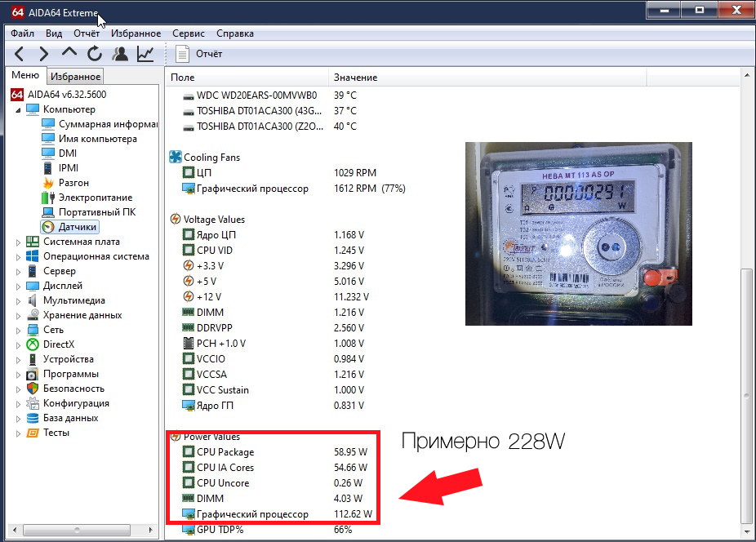Expand the Тесты tree node
The image size is (756, 542).
coord(18,433)
